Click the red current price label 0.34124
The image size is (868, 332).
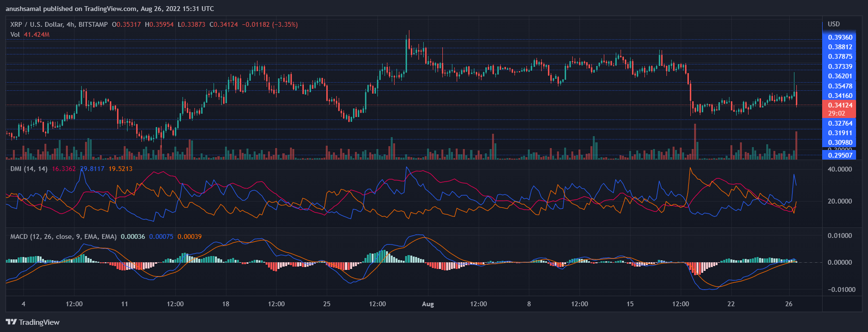click(x=840, y=105)
